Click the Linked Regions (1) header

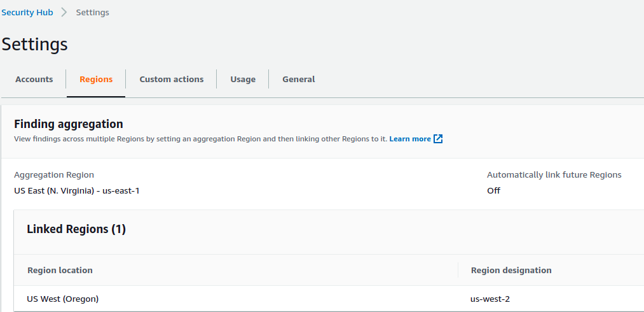[x=76, y=229]
